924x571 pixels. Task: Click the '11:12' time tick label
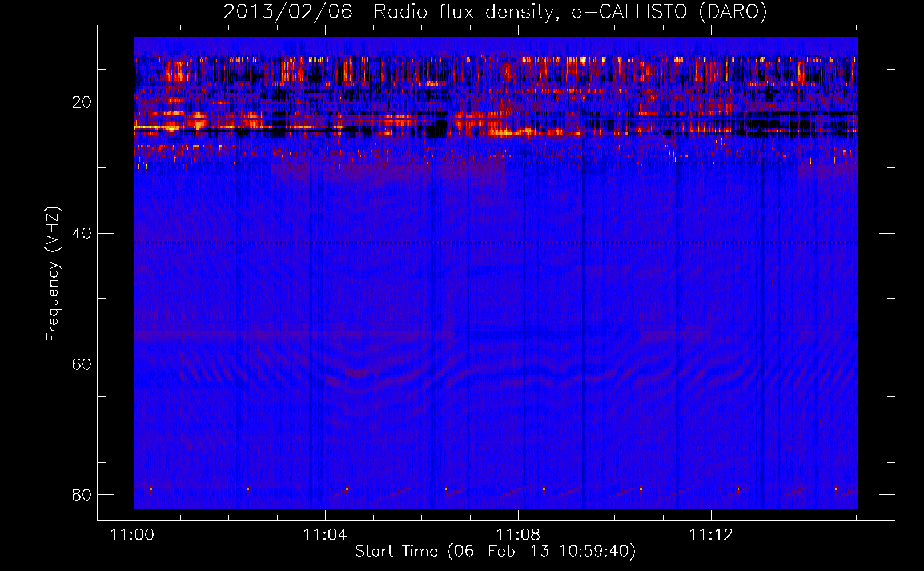[x=711, y=535]
